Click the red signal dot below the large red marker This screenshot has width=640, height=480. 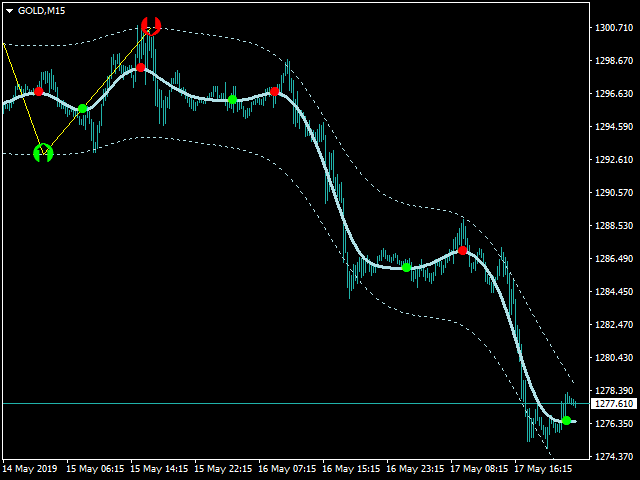pos(141,67)
